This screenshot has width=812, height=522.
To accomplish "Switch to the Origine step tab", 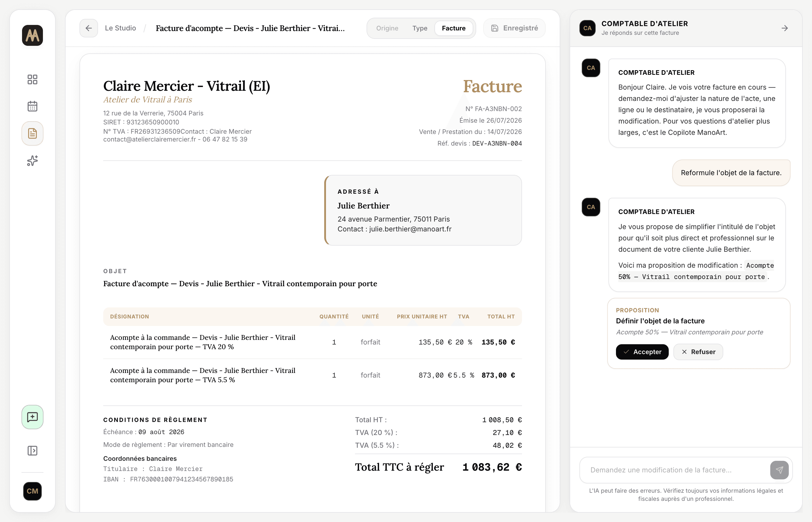I will (x=387, y=28).
